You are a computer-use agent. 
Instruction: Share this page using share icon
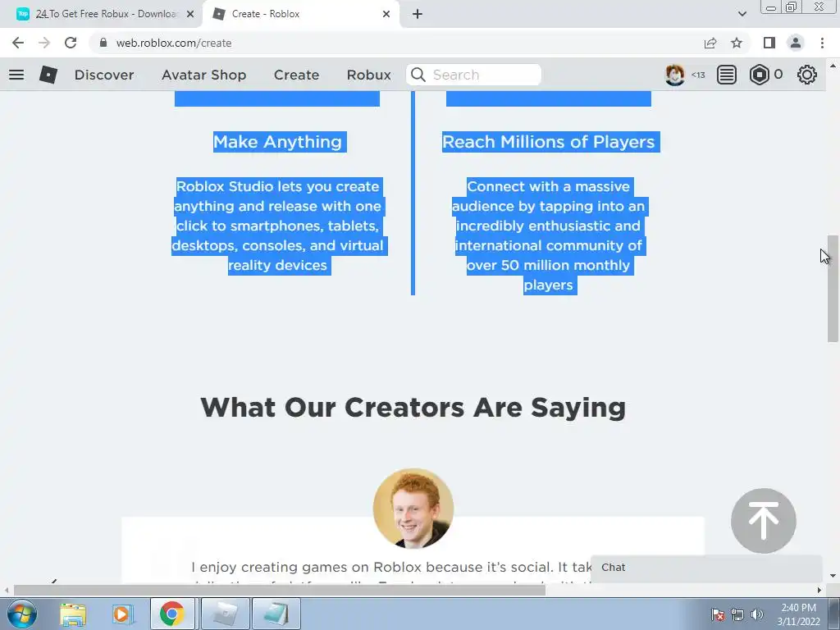pyautogui.click(x=710, y=43)
